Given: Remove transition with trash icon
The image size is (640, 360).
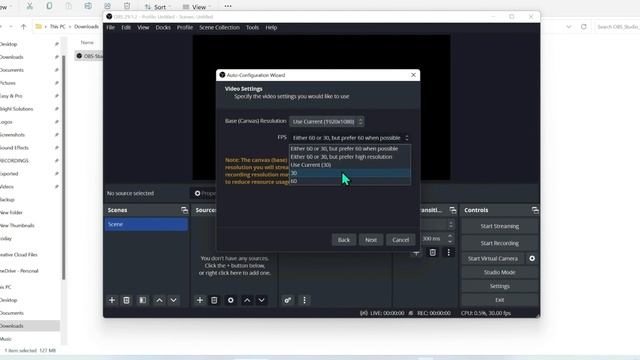Looking at the screenshot, I should (433, 253).
